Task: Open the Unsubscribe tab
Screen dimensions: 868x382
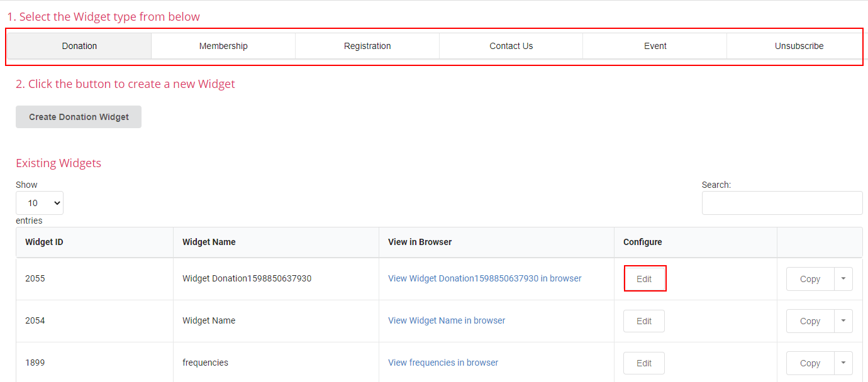Action: (799, 46)
